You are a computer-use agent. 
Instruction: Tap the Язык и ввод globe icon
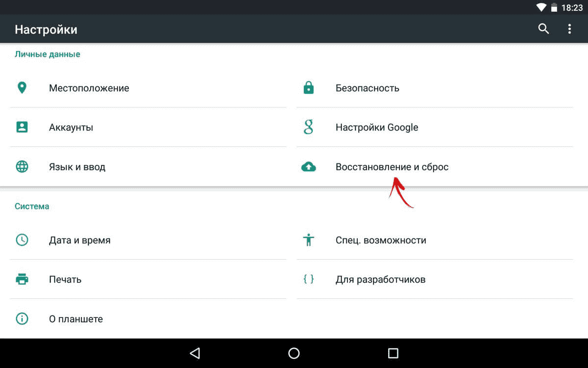point(22,166)
